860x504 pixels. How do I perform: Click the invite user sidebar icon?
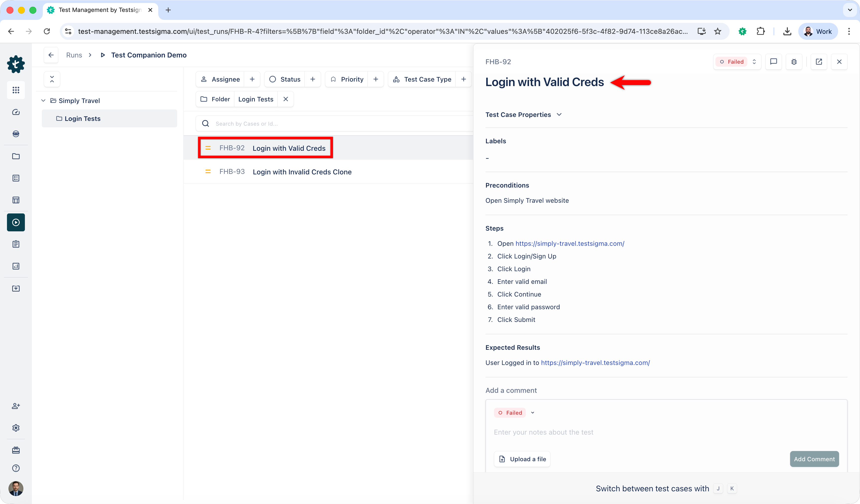click(x=16, y=406)
